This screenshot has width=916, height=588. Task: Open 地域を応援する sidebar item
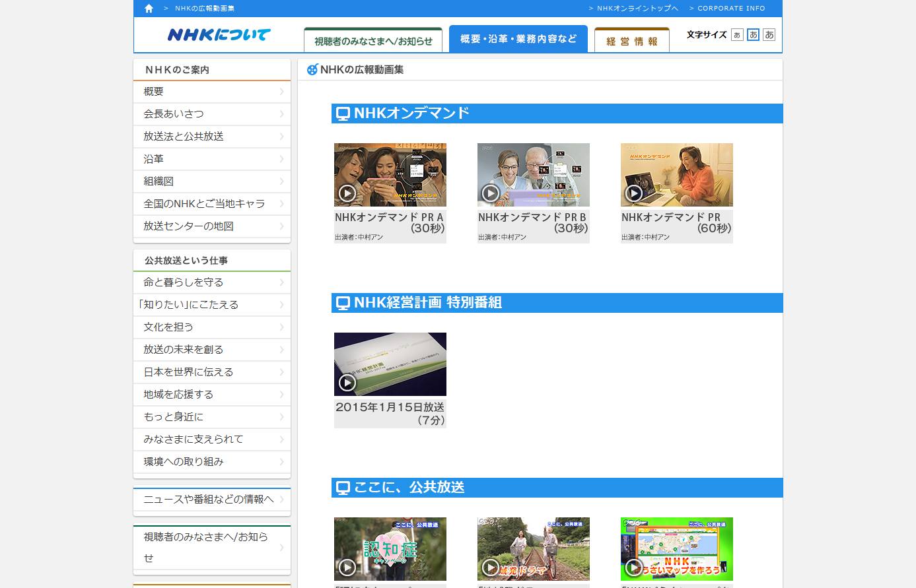click(x=212, y=395)
